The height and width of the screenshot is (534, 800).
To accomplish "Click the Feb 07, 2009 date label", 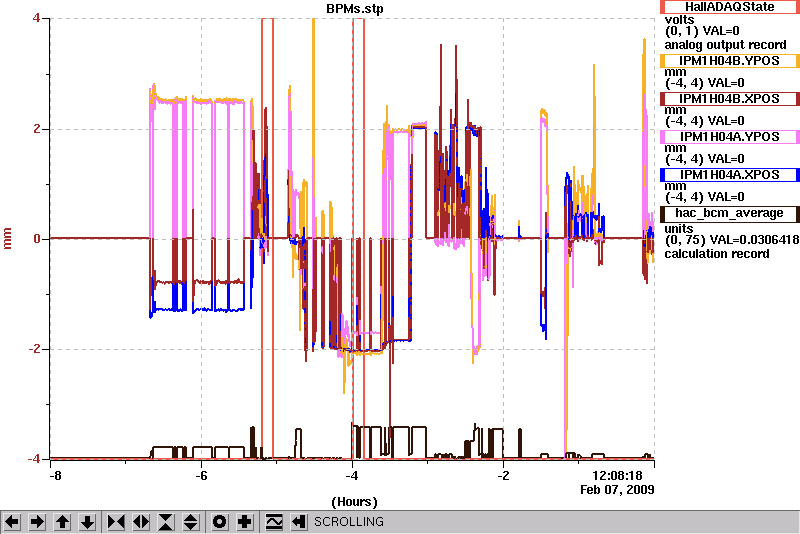I will (617, 490).
